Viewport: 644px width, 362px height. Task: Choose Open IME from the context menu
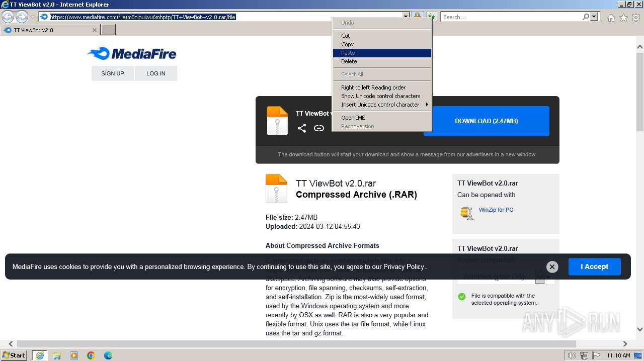click(382, 118)
